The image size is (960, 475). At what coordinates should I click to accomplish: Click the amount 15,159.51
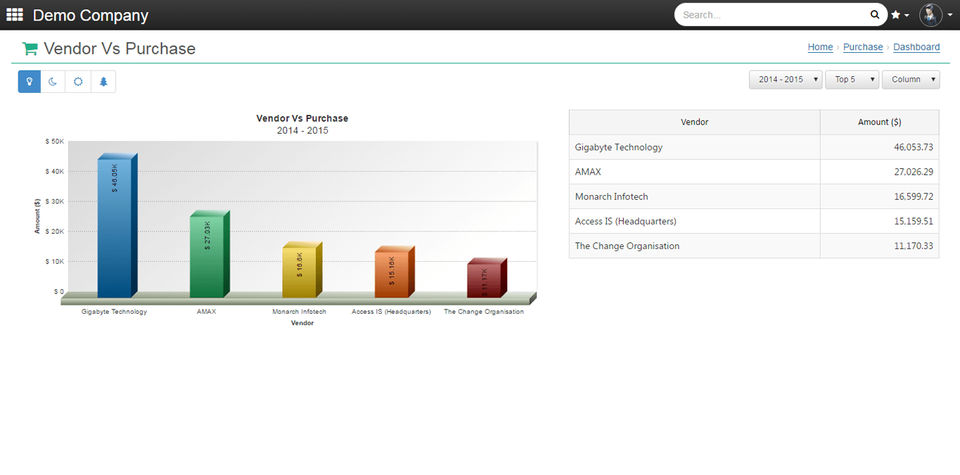click(x=913, y=221)
